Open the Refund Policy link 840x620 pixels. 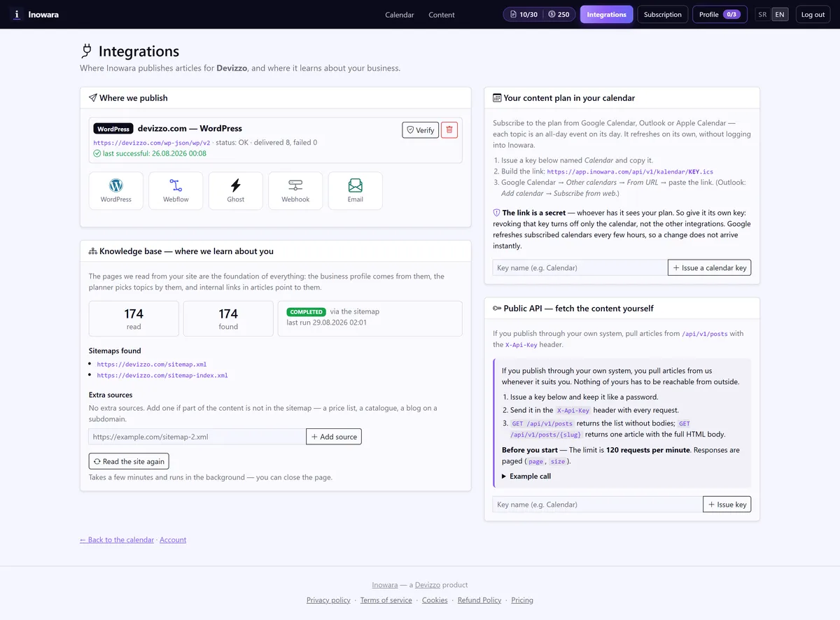point(479,600)
